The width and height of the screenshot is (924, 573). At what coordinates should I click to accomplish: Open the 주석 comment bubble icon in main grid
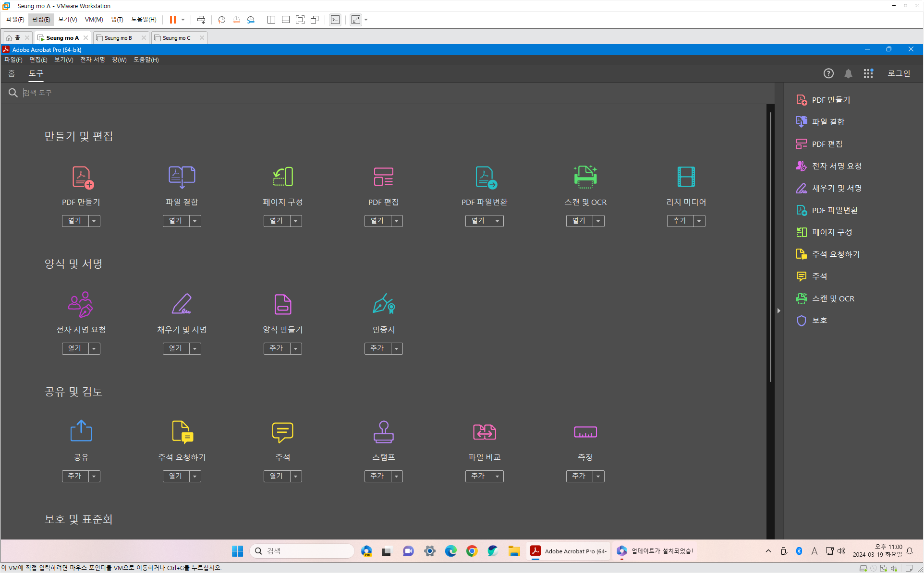pos(283,432)
